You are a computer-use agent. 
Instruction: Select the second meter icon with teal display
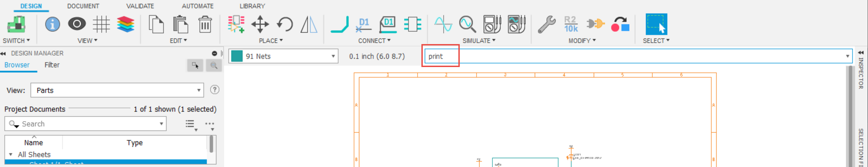click(516, 24)
